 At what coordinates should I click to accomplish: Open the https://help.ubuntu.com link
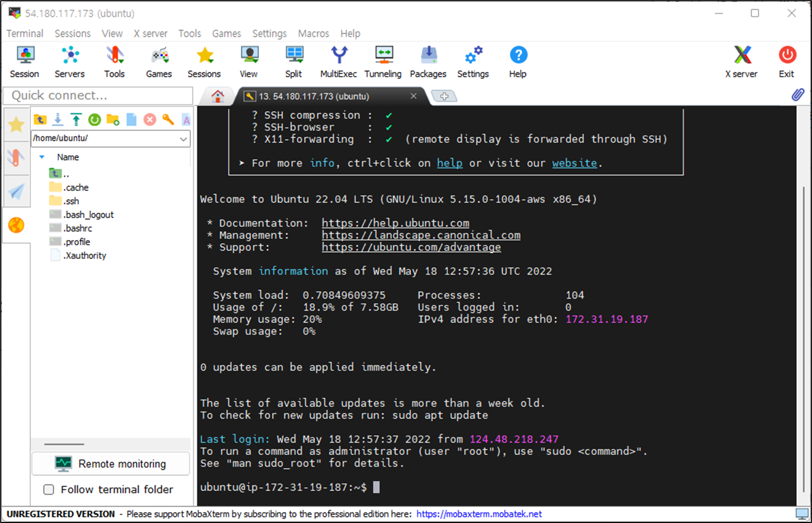(x=396, y=223)
